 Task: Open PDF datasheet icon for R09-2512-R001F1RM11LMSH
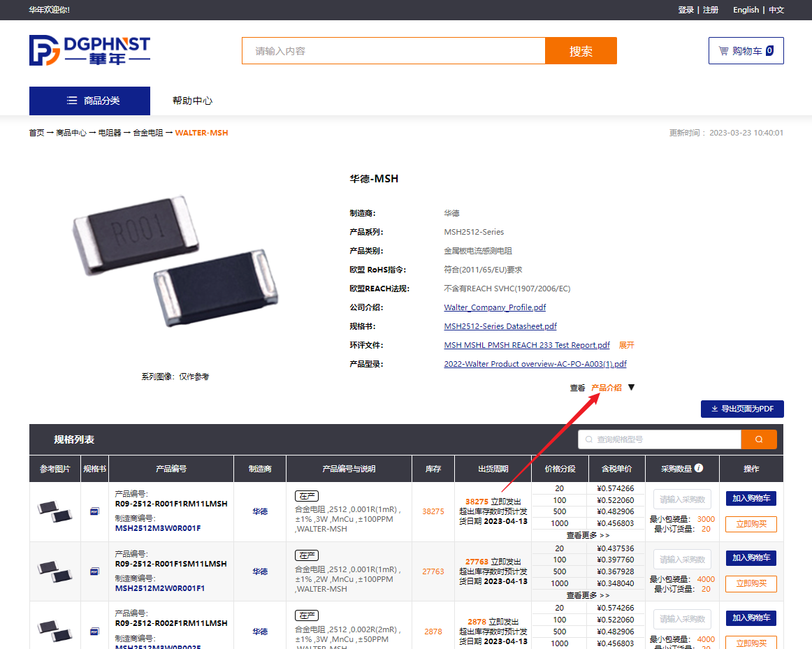94,511
